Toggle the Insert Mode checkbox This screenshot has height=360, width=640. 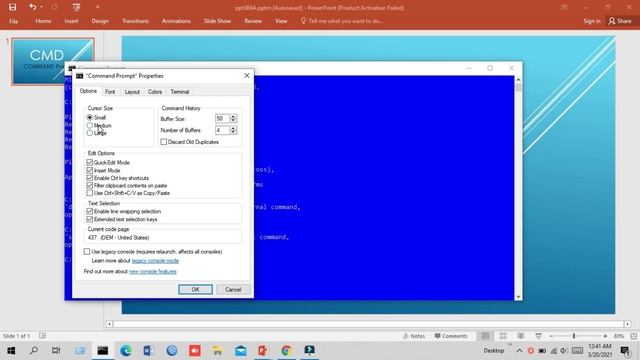click(90, 170)
